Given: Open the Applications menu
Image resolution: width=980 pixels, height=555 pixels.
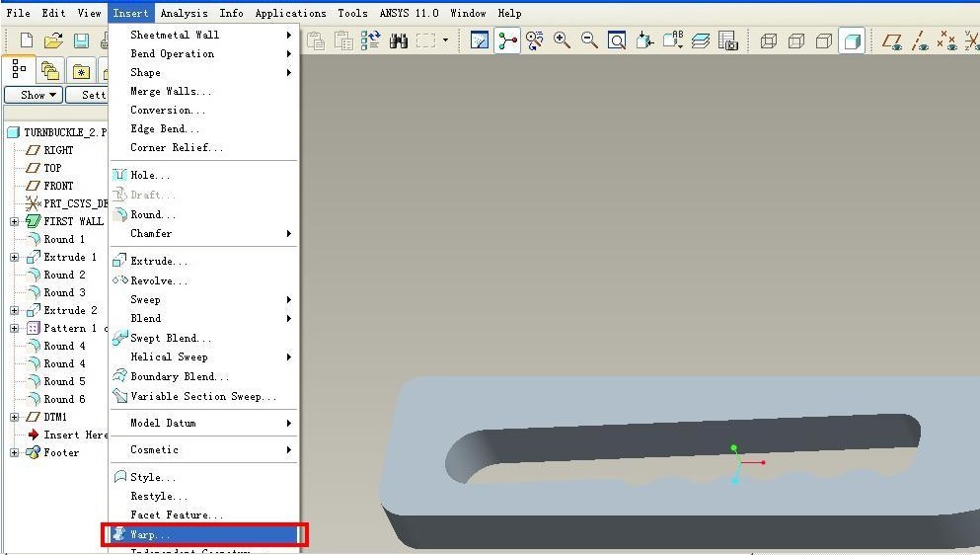Looking at the screenshot, I should click(290, 13).
